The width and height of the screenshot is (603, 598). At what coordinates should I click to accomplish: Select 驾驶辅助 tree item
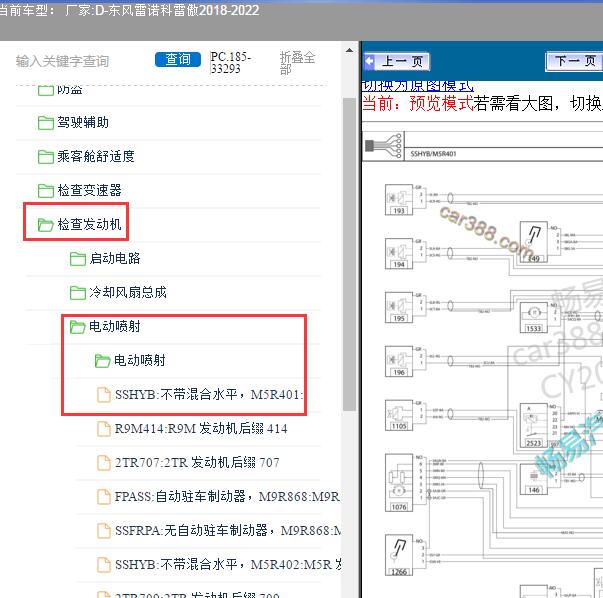83,123
